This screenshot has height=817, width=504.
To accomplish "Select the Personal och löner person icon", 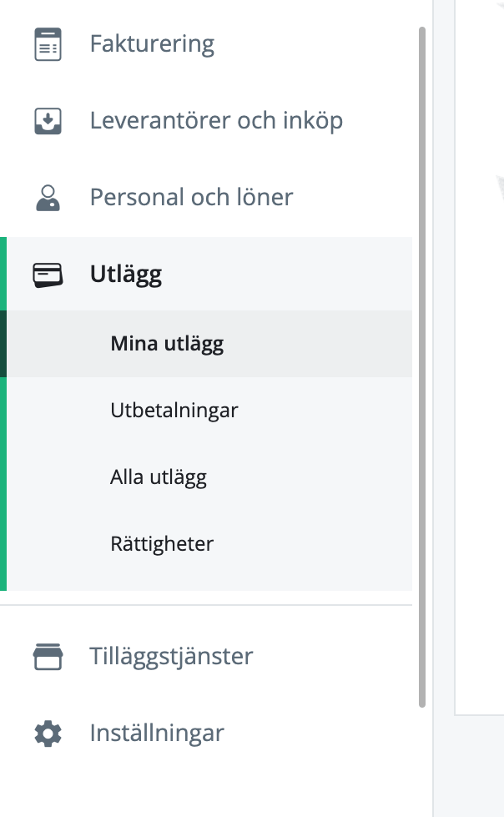I will (x=48, y=197).
